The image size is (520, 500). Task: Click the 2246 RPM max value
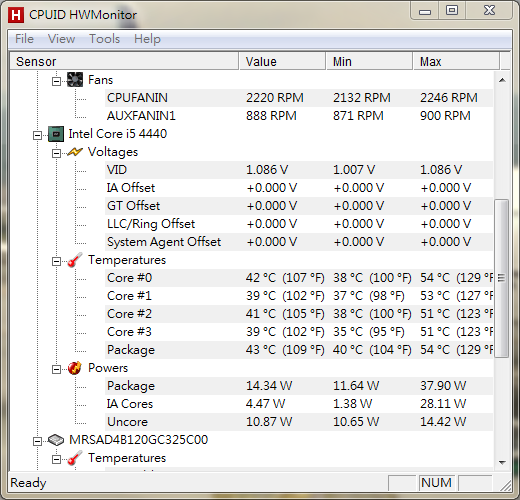pos(449,98)
